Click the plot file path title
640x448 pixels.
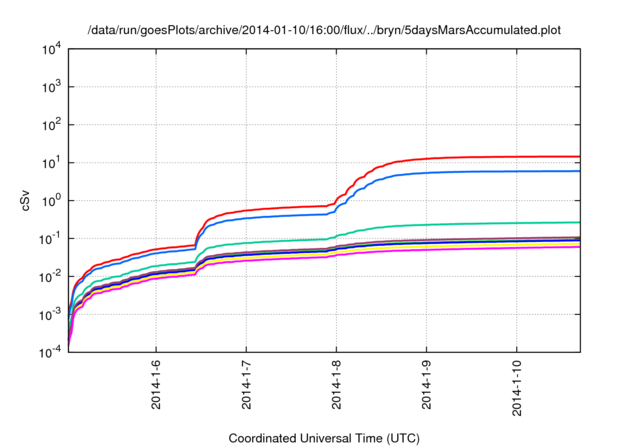[324, 30]
